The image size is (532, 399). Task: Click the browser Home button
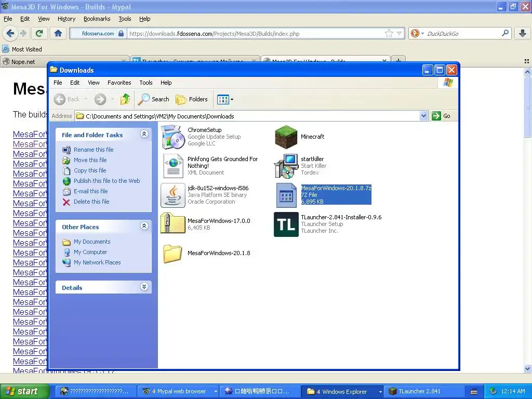pyautogui.click(x=58, y=33)
